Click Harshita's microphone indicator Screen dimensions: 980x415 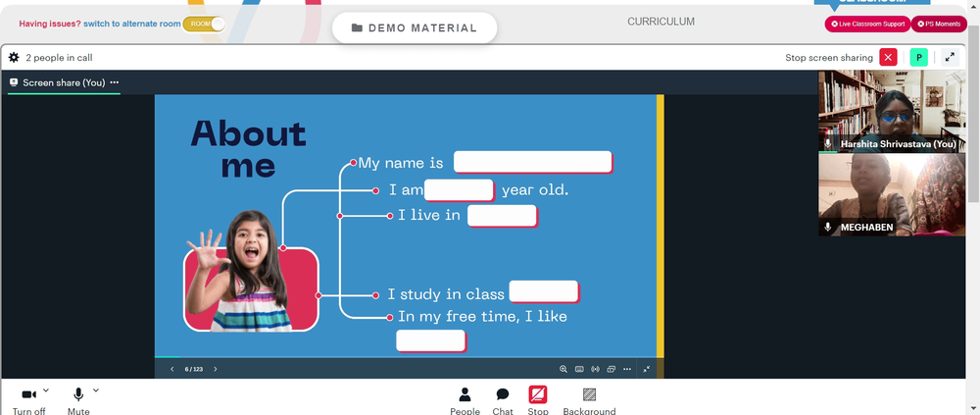(828, 144)
